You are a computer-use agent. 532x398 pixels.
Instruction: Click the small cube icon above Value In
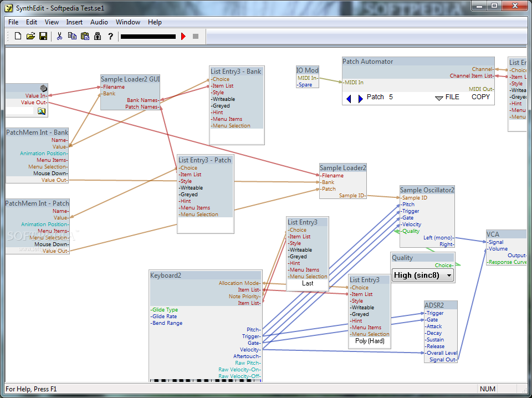(x=43, y=89)
